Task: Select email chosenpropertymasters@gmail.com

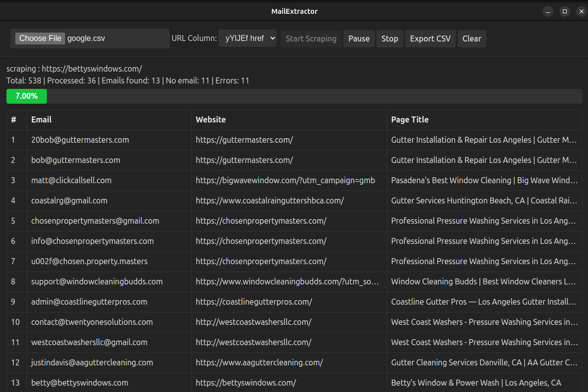Action: [x=95, y=221]
